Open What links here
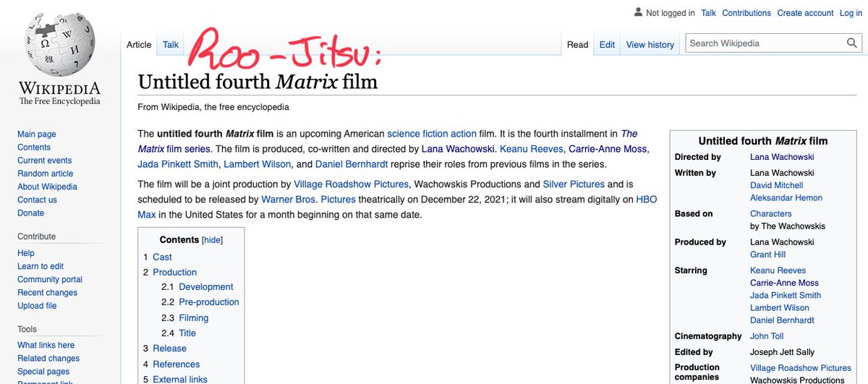868x384 pixels. click(x=46, y=345)
